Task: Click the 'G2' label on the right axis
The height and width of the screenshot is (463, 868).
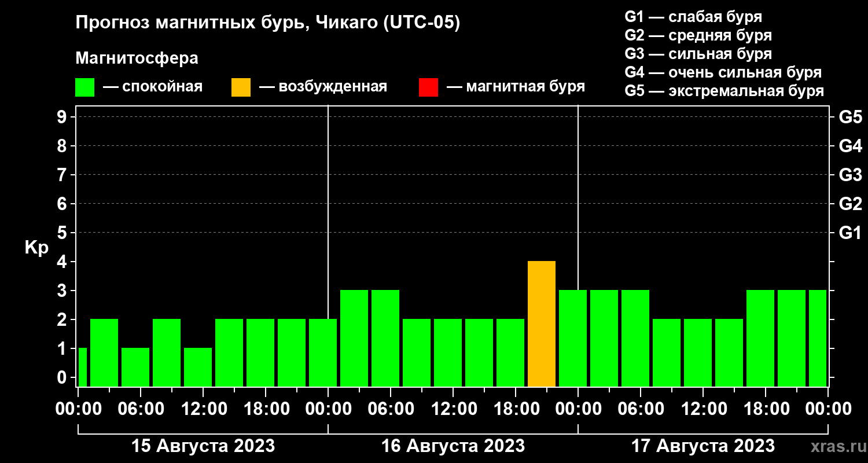Action: [851, 204]
